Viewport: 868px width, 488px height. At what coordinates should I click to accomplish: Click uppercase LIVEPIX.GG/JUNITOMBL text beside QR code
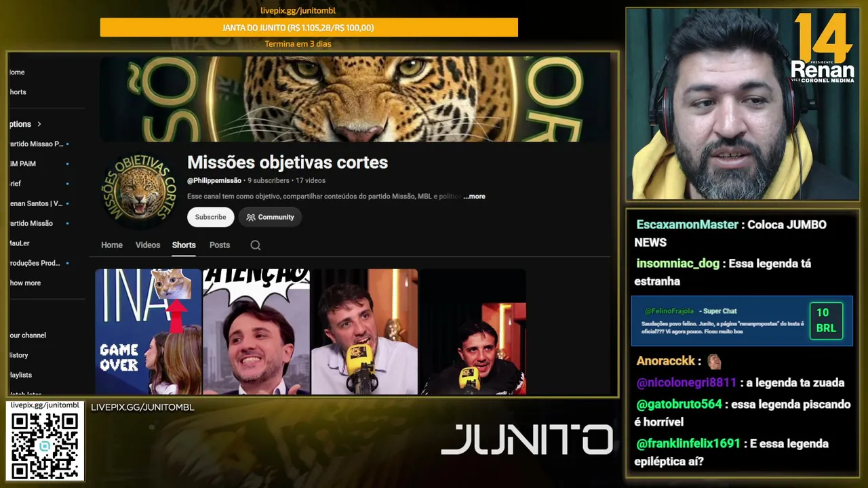(x=142, y=407)
